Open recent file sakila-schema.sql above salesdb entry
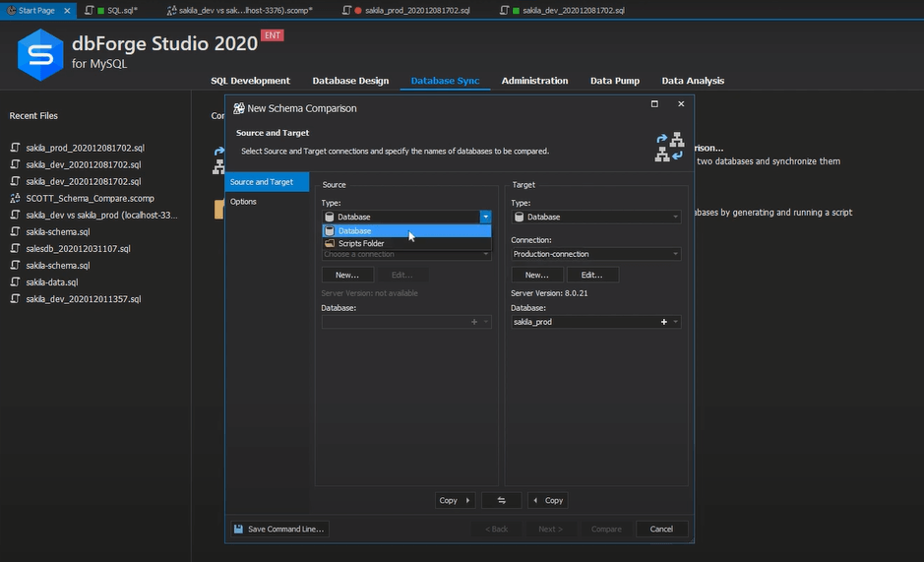Image resolution: width=924 pixels, height=562 pixels. point(58,231)
